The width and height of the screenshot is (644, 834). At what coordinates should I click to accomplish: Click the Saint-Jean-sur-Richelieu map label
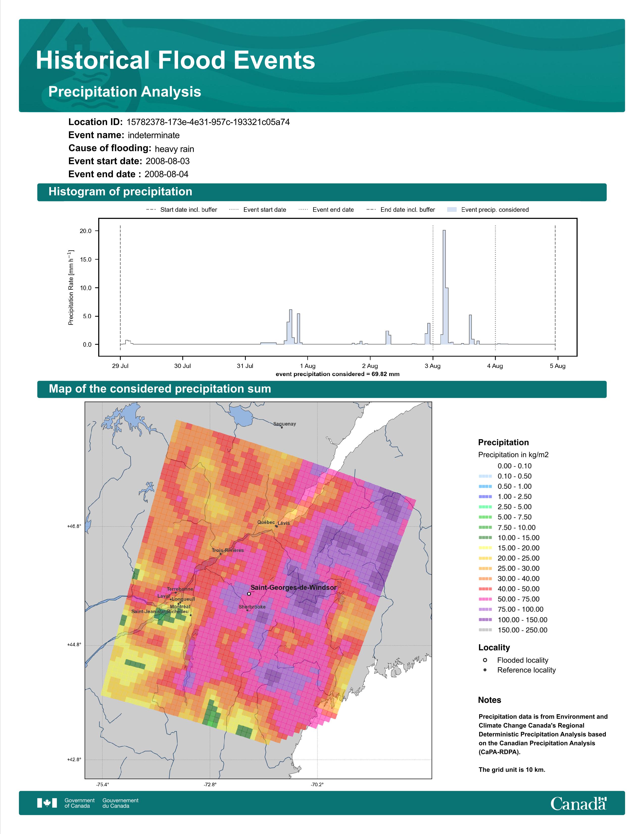tap(160, 611)
